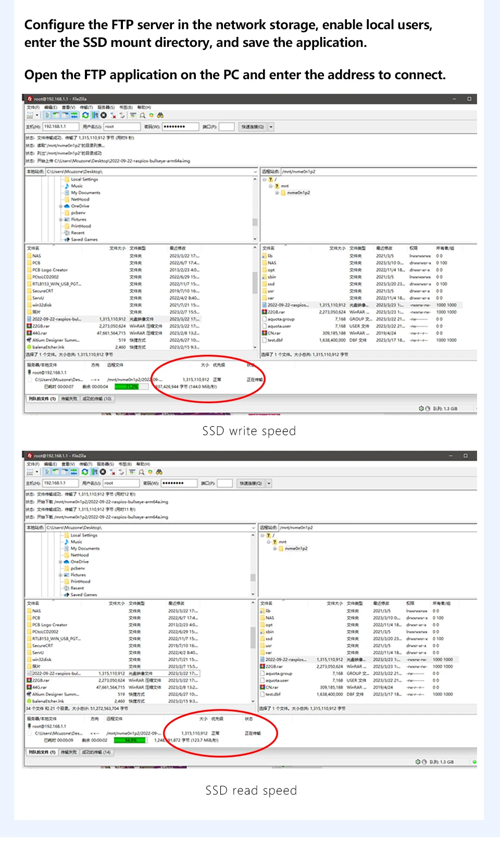Click the process queue icon in SSD read window
This screenshot has width=500, height=868.
94,472
